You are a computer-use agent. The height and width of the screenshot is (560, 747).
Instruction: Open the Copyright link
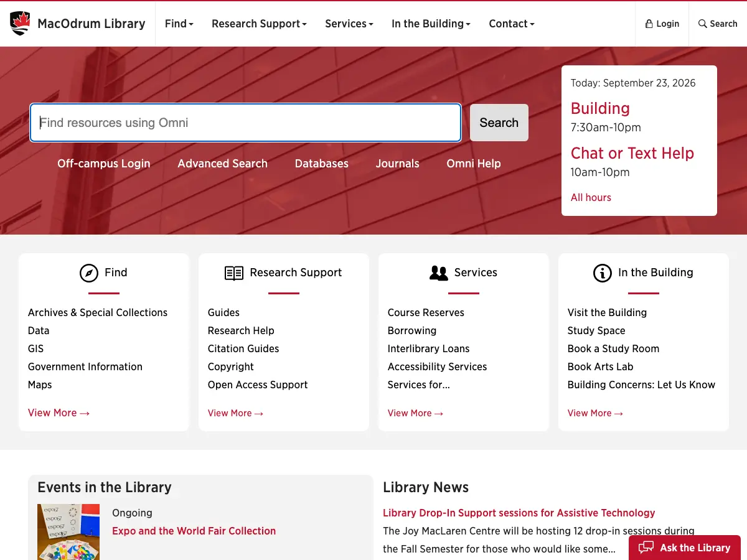[x=231, y=366]
